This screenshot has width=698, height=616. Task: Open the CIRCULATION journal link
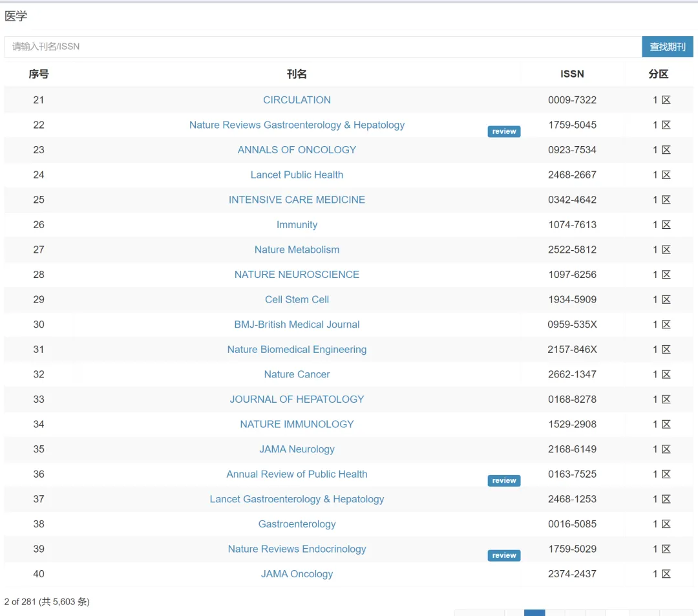point(297,100)
